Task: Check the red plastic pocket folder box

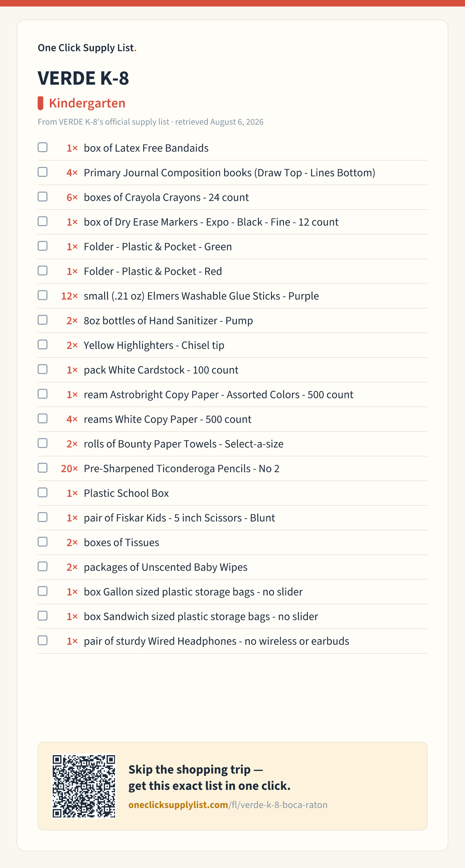Action: [42, 271]
